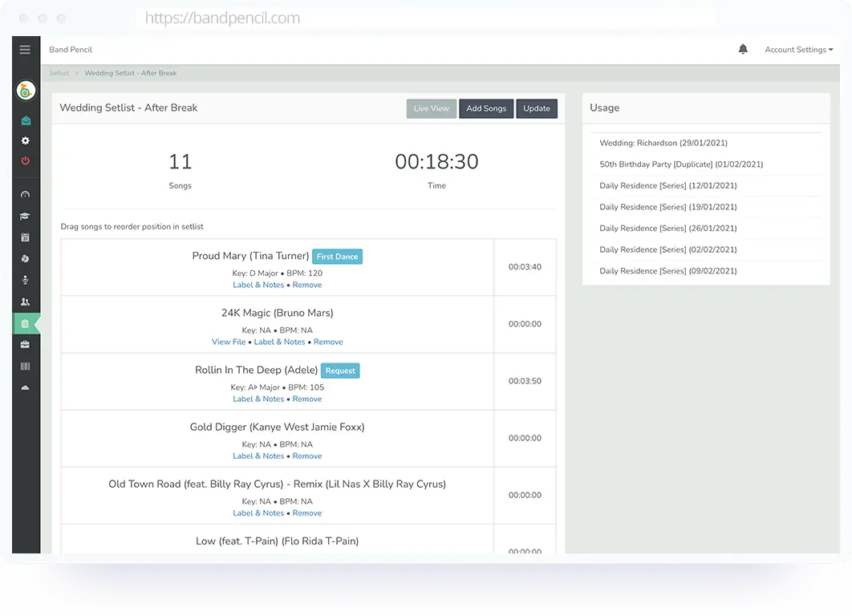852x616 pixels.
Task: Select the Proud Mary (Tina Turner) song title
Action: pyautogui.click(x=250, y=256)
